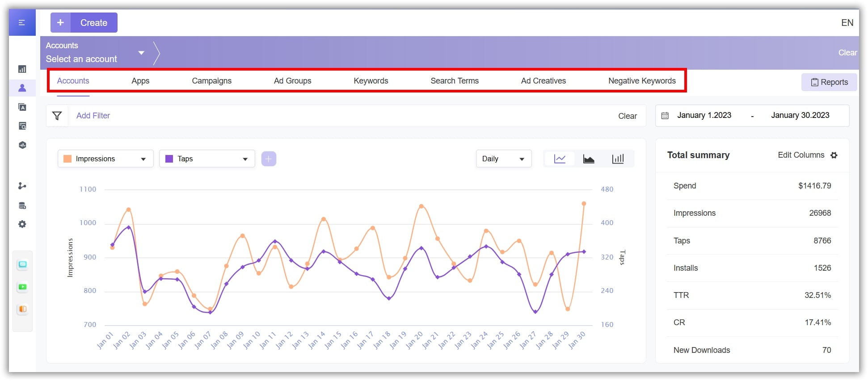Open the sidebar settings gear icon
Screen dimensions: 868x381
click(x=22, y=224)
